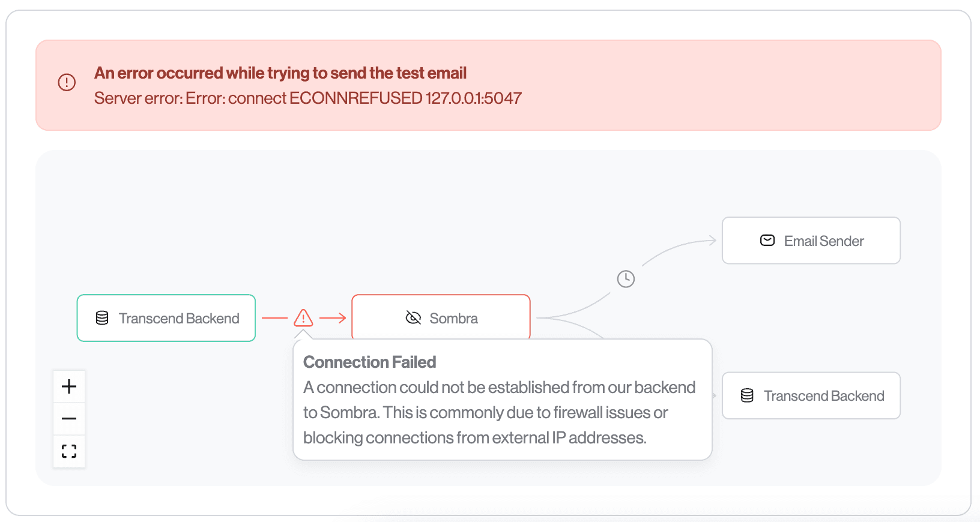Click the red warning triangle between Transcend Backend and Sombra

point(303,317)
